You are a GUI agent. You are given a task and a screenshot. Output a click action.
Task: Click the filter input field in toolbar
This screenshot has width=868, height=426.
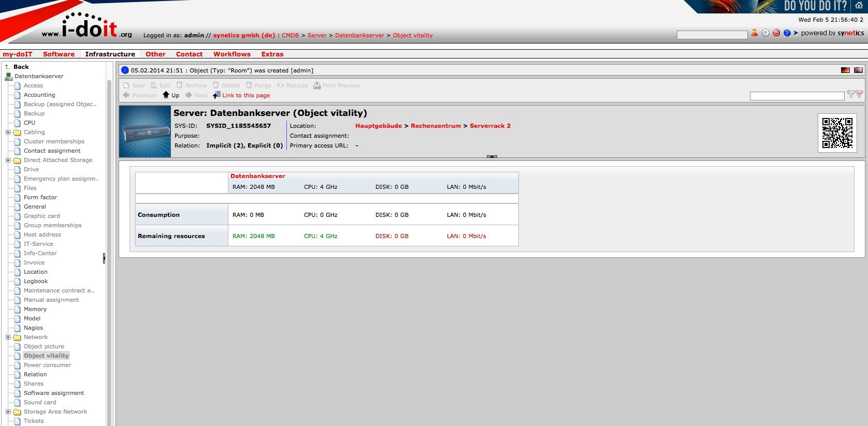pos(797,96)
